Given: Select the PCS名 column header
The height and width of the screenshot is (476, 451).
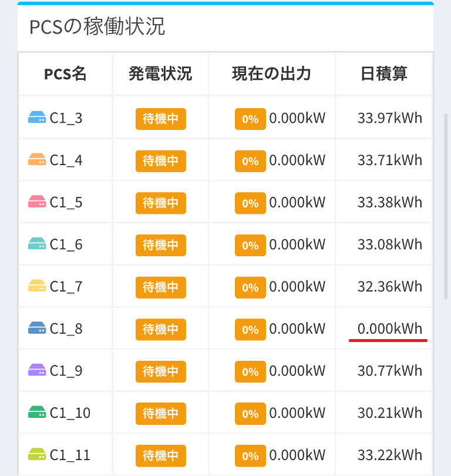Looking at the screenshot, I should coord(65,74).
